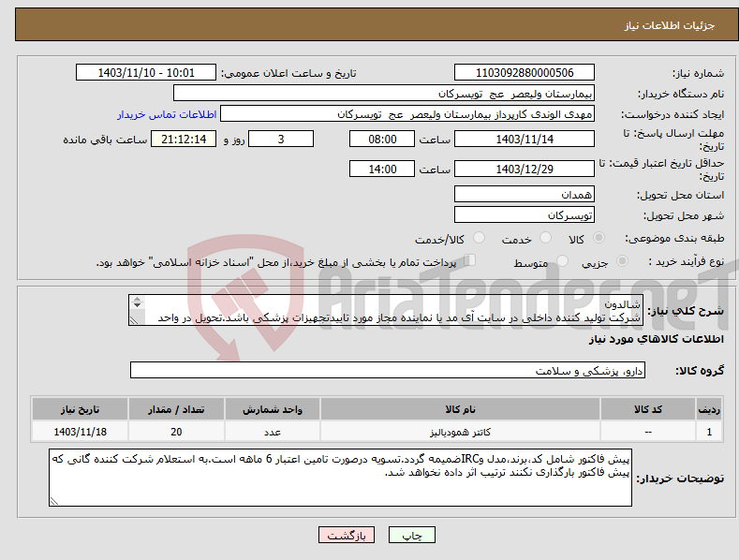The image size is (739, 560).
Task: Click the item name cell کاتتر همودیالیز
Action: coord(460,432)
